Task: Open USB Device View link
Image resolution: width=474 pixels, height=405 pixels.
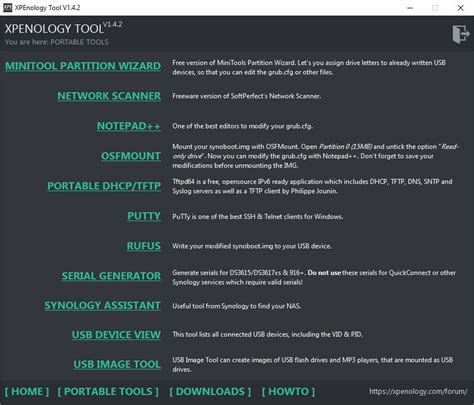Action: pyautogui.click(x=116, y=335)
